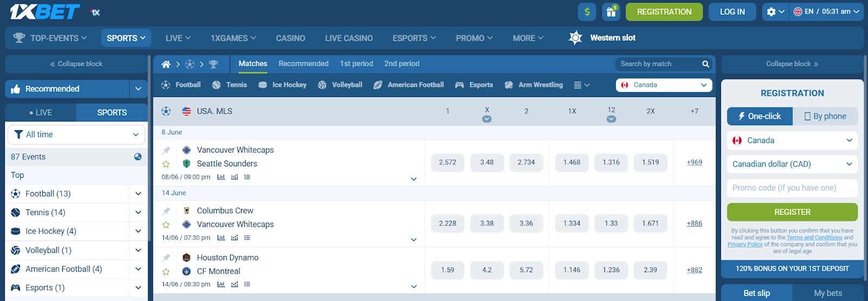
Task: Open the gift bonus icon
Action: pos(611,12)
